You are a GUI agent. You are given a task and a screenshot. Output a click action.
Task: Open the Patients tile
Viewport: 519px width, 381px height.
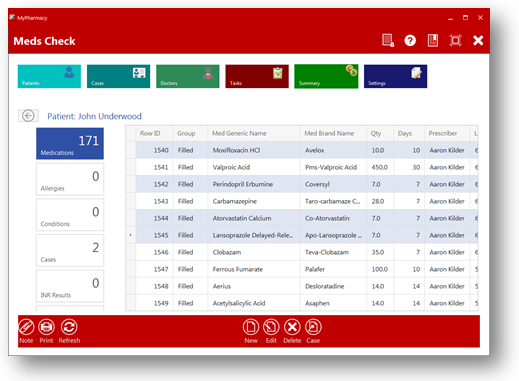tap(49, 76)
